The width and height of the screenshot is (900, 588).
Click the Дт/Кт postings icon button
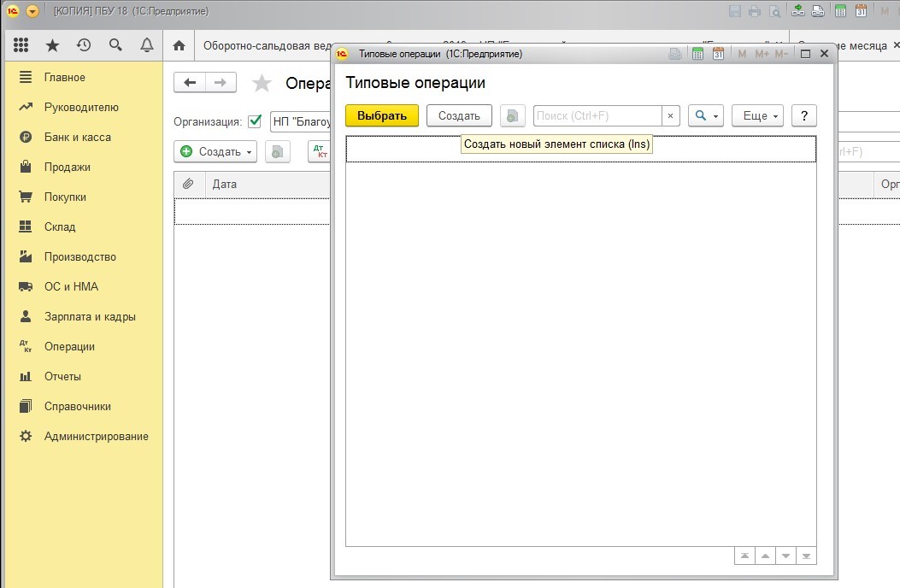[x=320, y=152]
